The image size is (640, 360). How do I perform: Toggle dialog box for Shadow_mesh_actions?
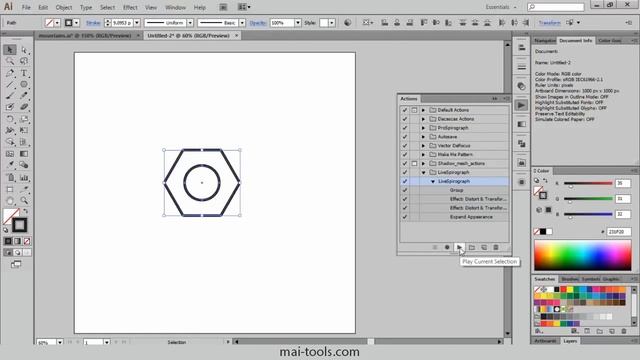[414, 164]
